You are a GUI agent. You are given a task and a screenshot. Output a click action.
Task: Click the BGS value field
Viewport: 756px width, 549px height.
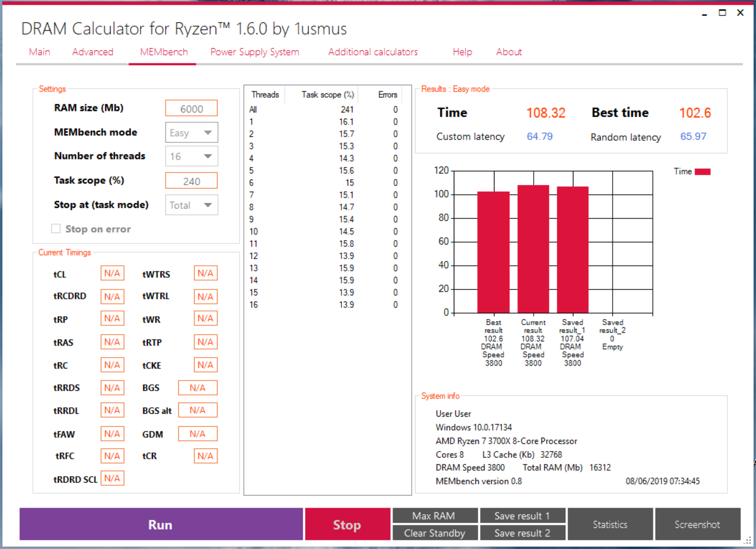(197, 388)
